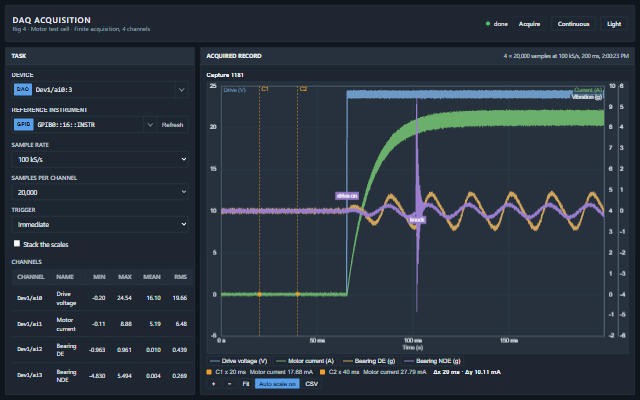This screenshot has width=640, height=400.
Task: Click the C2 cursor line on the chart
Action: click(298, 211)
